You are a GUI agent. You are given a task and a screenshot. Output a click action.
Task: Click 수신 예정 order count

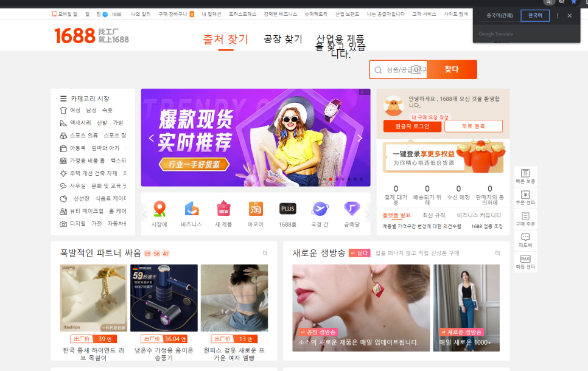458,192
